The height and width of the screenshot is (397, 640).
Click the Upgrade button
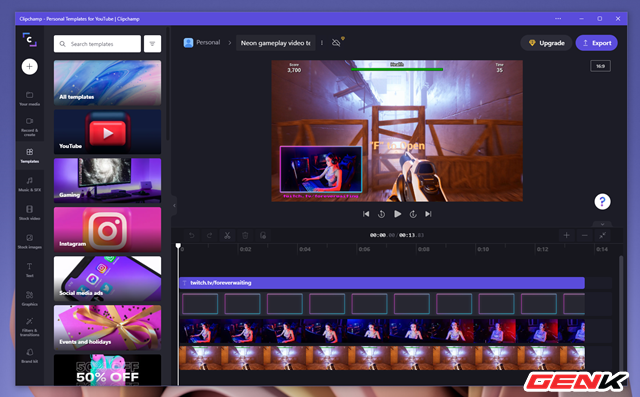(x=547, y=43)
